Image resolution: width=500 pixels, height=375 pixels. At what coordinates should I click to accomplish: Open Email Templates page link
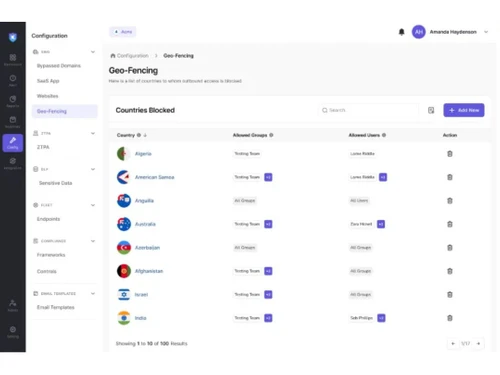click(56, 307)
